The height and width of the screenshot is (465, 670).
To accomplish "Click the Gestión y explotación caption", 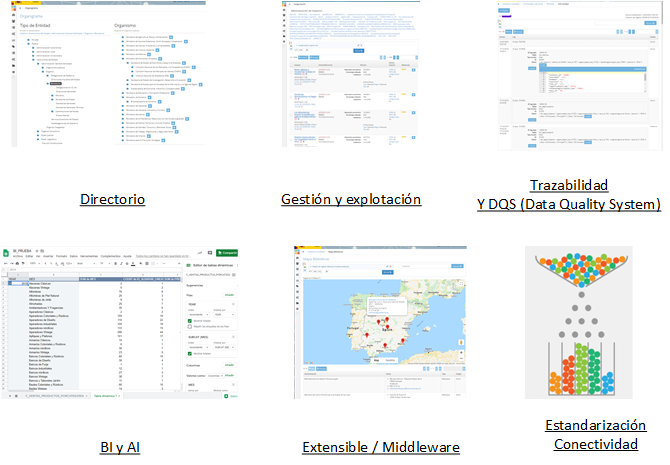I will coord(350,200).
